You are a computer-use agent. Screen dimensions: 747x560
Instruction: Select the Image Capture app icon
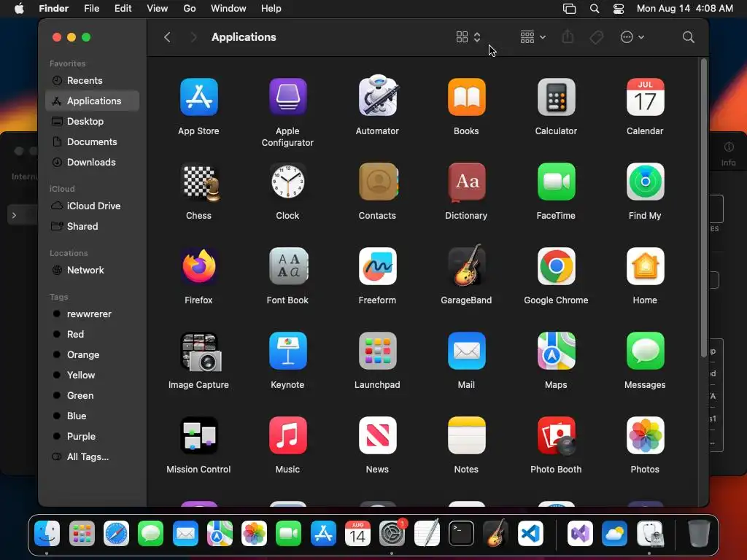[200, 351]
